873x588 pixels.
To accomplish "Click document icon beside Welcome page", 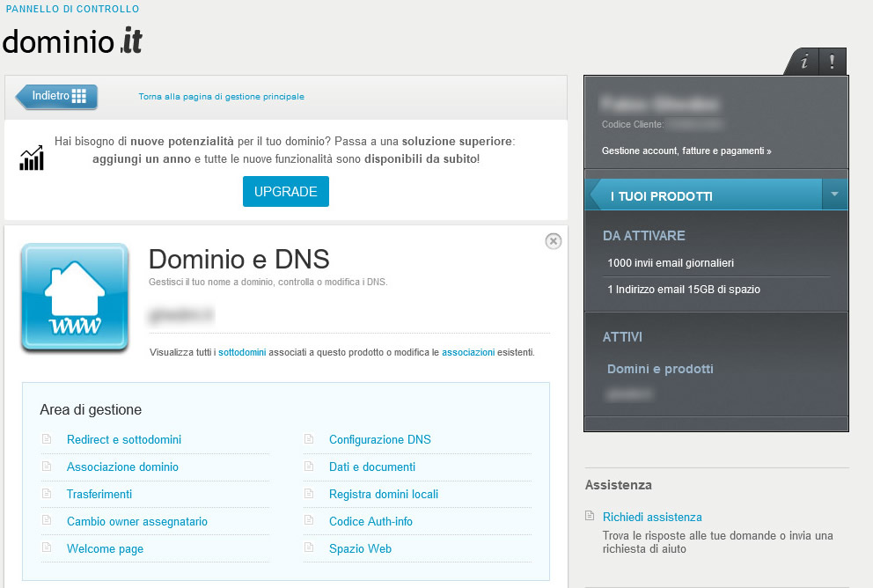I will tap(47, 548).
